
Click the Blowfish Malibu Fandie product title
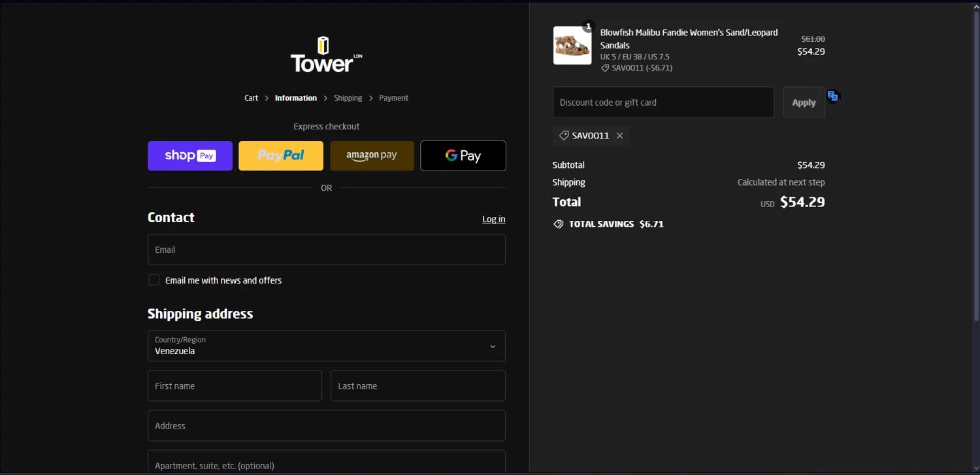pos(689,39)
